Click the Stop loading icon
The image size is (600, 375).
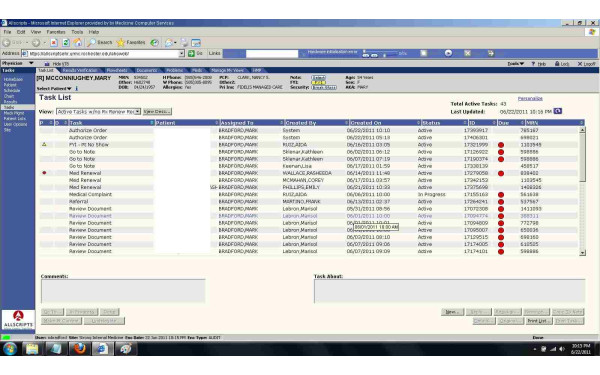click(x=54, y=42)
